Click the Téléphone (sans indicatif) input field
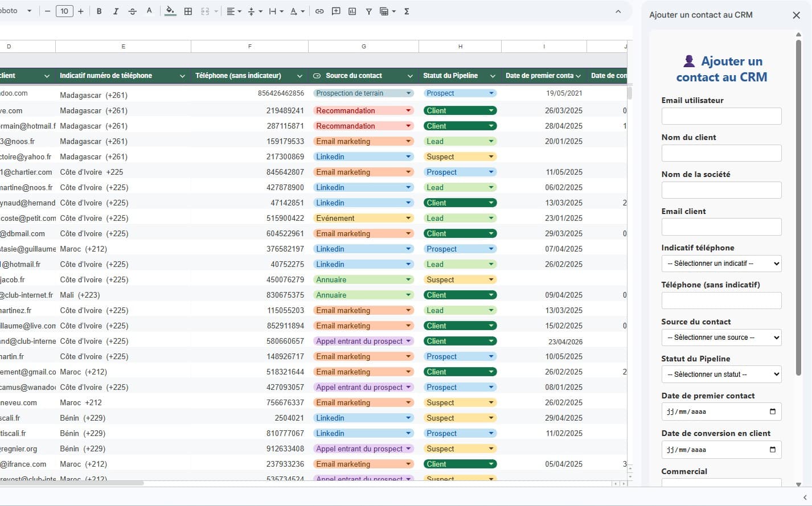The height and width of the screenshot is (506, 812). [x=721, y=301]
